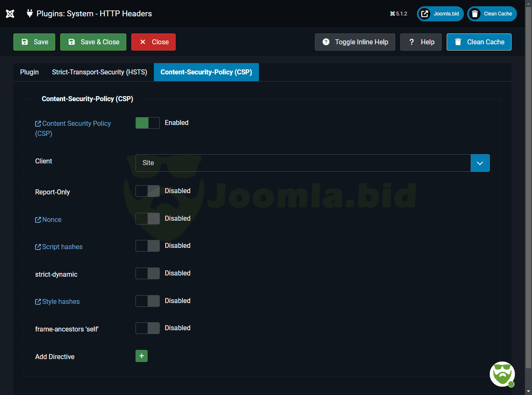532x395 pixels.
Task: Enable the Report-Only toggle
Action: [x=148, y=191]
